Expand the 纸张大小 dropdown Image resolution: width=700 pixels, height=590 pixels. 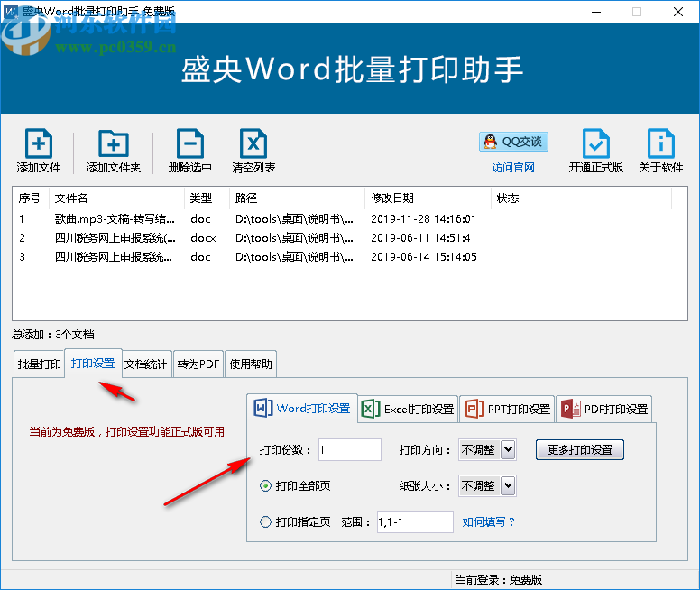click(508, 485)
